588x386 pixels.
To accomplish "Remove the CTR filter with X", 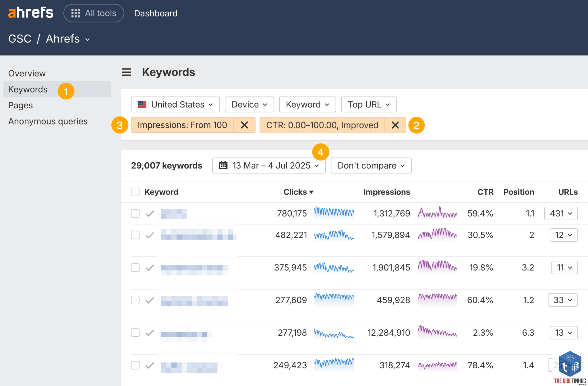I will [x=395, y=125].
